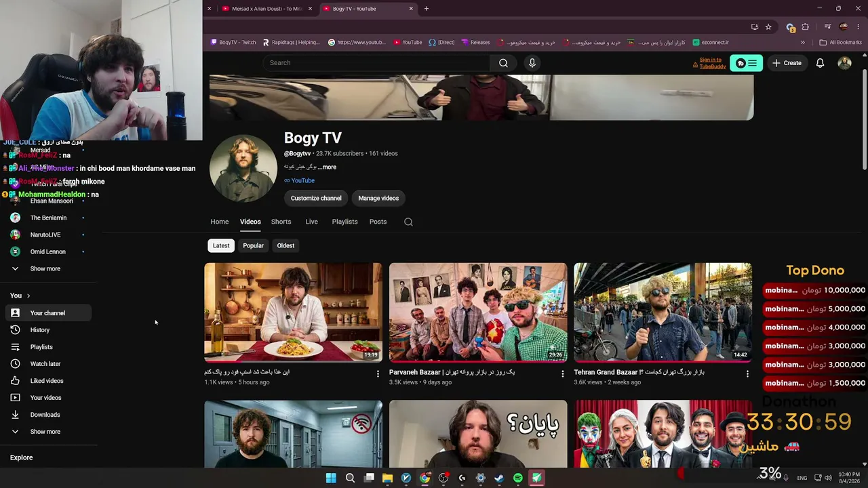Open the BogyTV - Twitch bookmark
Viewport: 868px width, 488px height.
(233, 43)
